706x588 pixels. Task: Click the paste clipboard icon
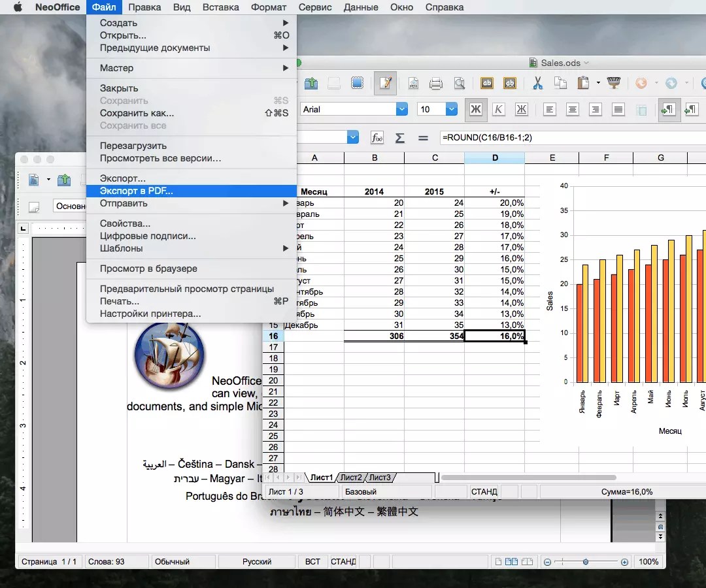tap(583, 83)
